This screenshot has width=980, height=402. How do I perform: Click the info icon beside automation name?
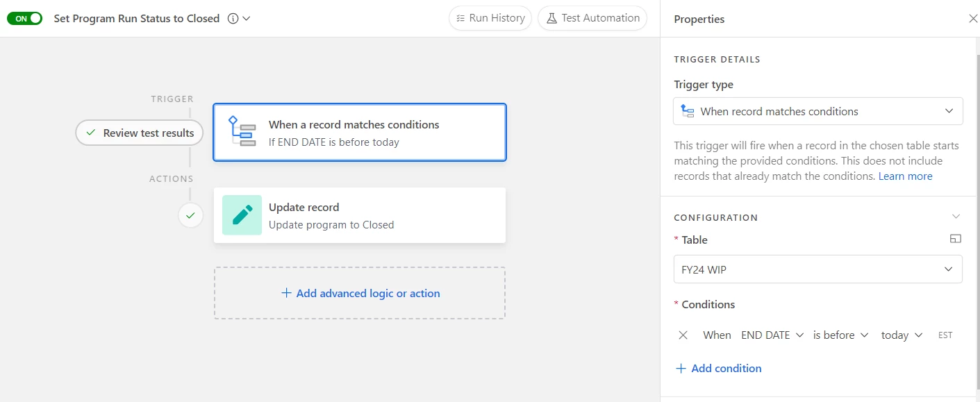(x=233, y=19)
